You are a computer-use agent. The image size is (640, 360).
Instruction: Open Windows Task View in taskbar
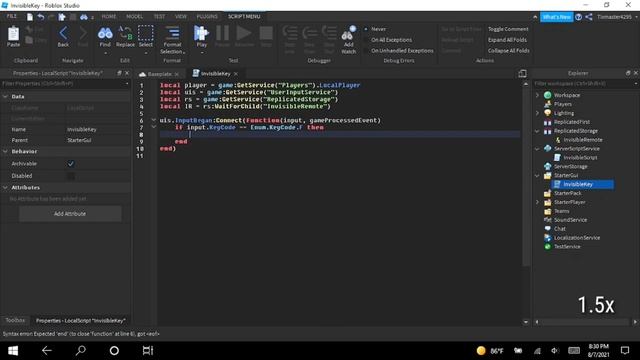148,351
